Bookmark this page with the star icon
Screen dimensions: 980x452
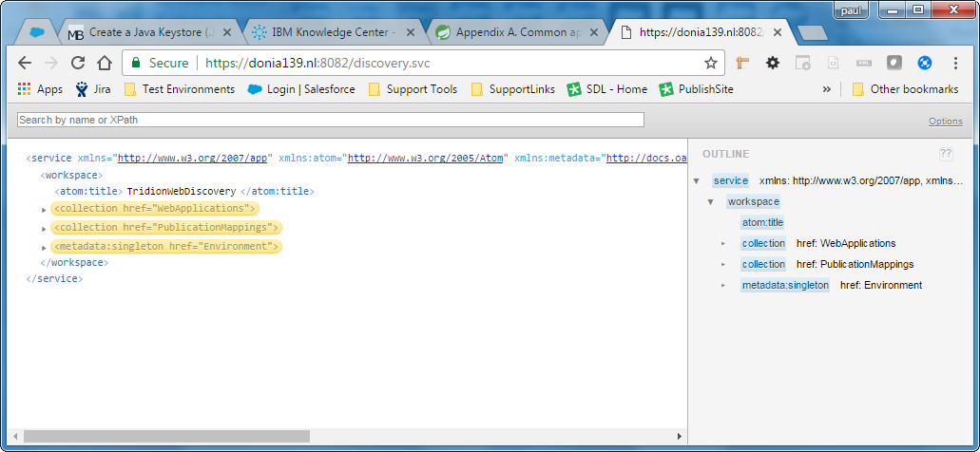pyautogui.click(x=710, y=64)
